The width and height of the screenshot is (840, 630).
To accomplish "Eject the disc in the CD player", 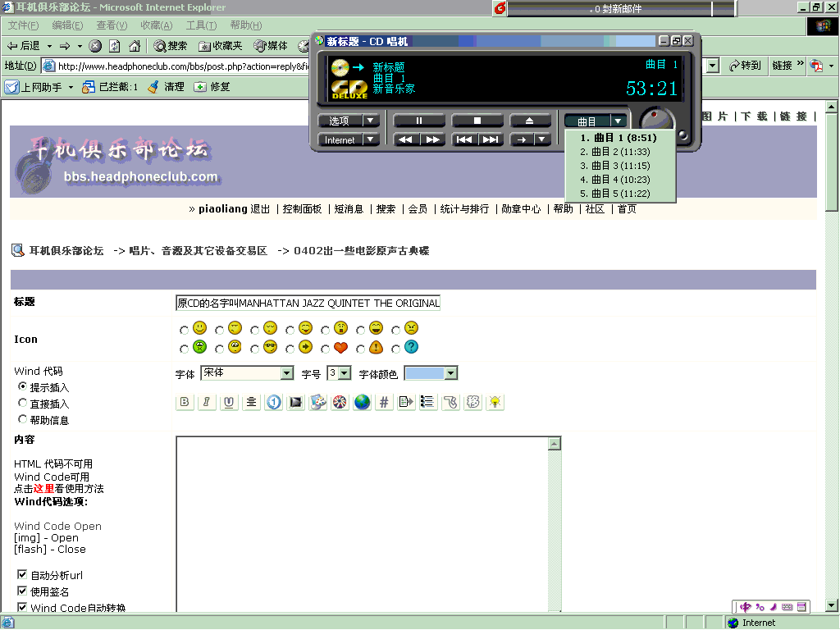I will pos(529,121).
